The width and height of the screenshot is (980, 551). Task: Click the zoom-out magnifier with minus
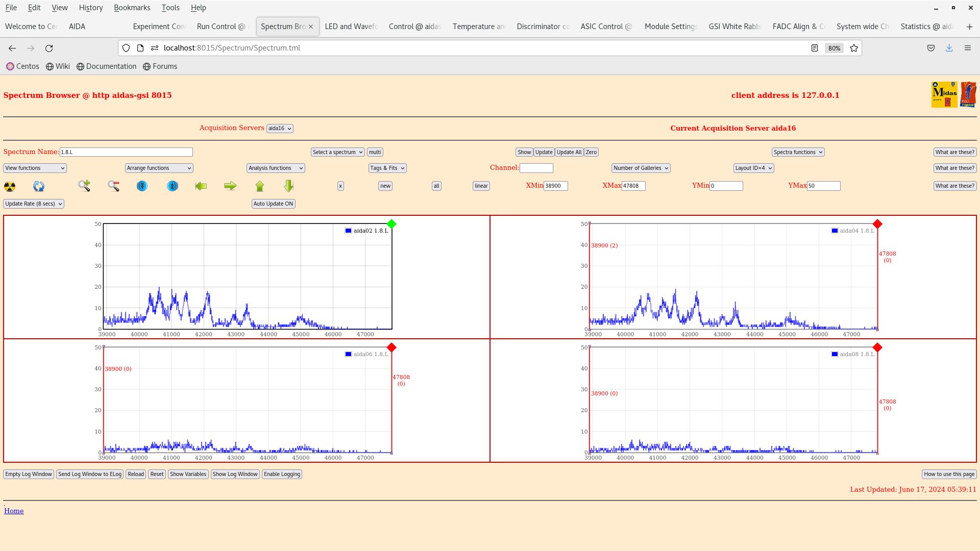click(113, 186)
